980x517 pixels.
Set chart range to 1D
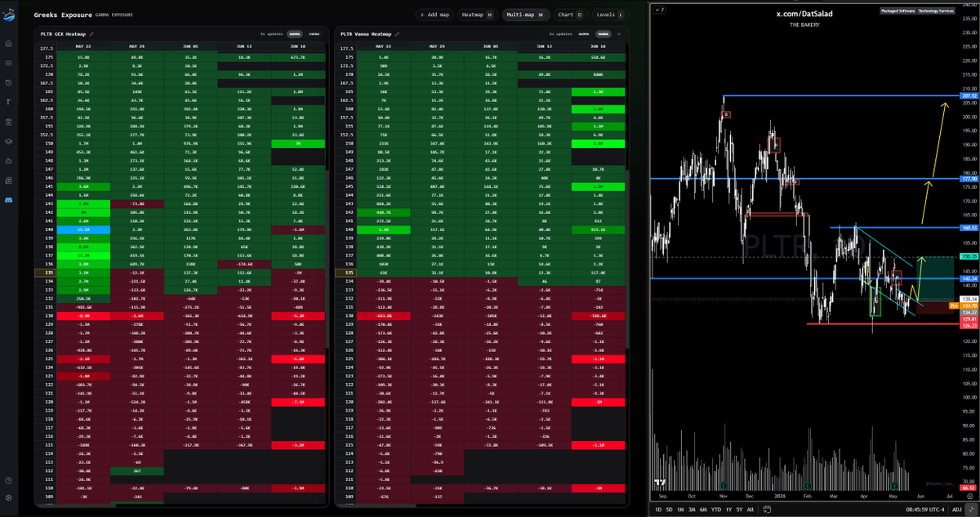click(x=659, y=510)
